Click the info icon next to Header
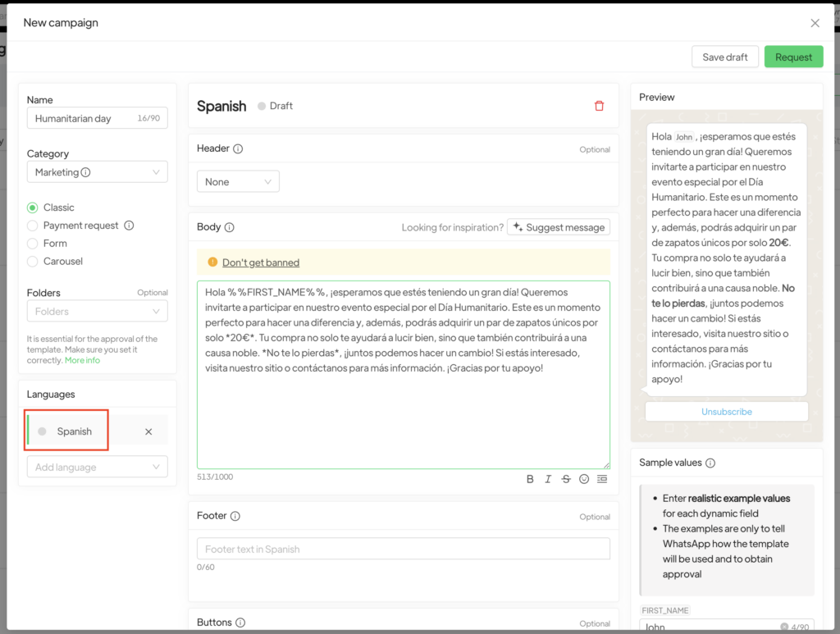 point(238,149)
